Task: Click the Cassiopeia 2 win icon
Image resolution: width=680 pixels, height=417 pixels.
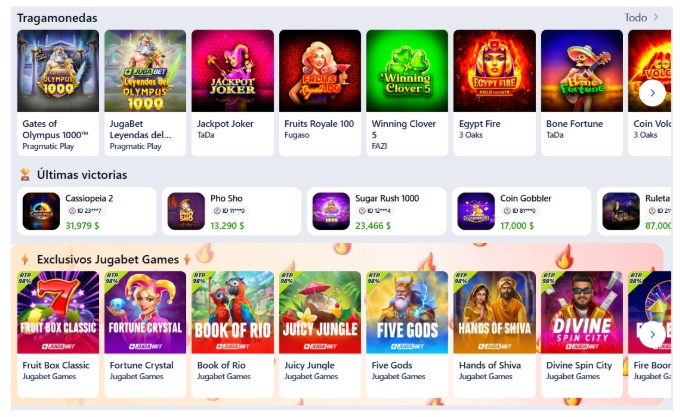Action: [41, 211]
